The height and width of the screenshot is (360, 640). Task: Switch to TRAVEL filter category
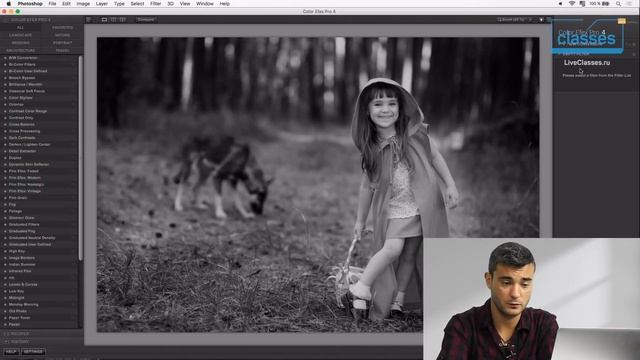click(x=62, y=51)
